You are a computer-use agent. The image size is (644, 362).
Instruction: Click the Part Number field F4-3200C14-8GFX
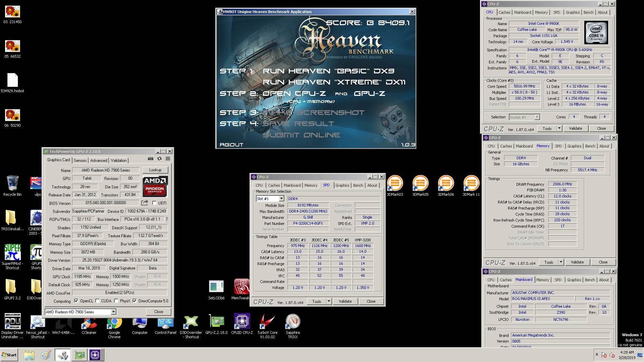(x=308, y=223)
